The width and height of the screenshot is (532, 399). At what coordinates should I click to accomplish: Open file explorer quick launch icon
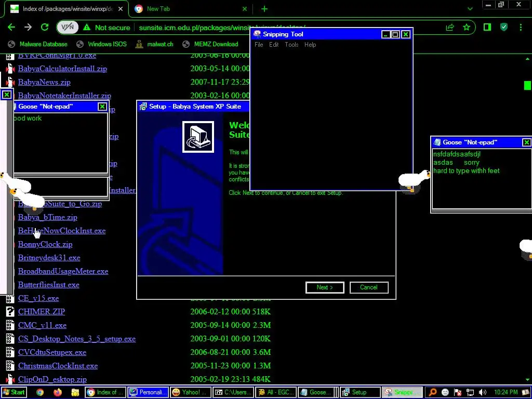75,393
